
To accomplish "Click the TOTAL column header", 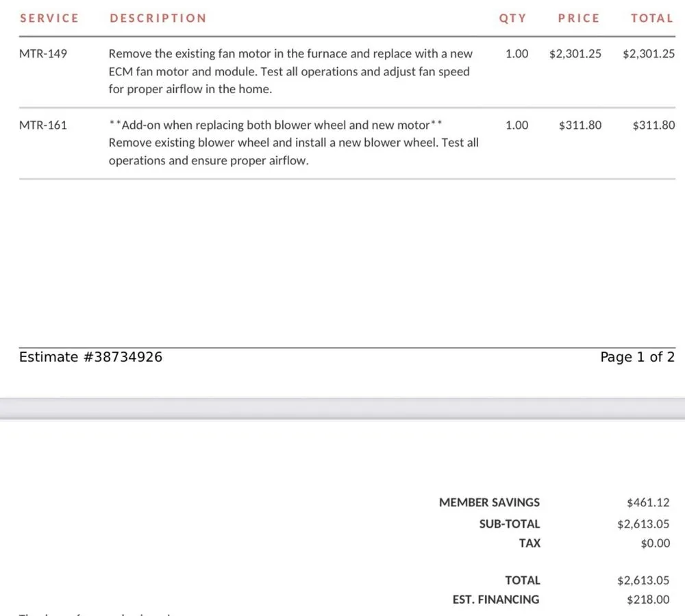I will [x=652, y=19].
